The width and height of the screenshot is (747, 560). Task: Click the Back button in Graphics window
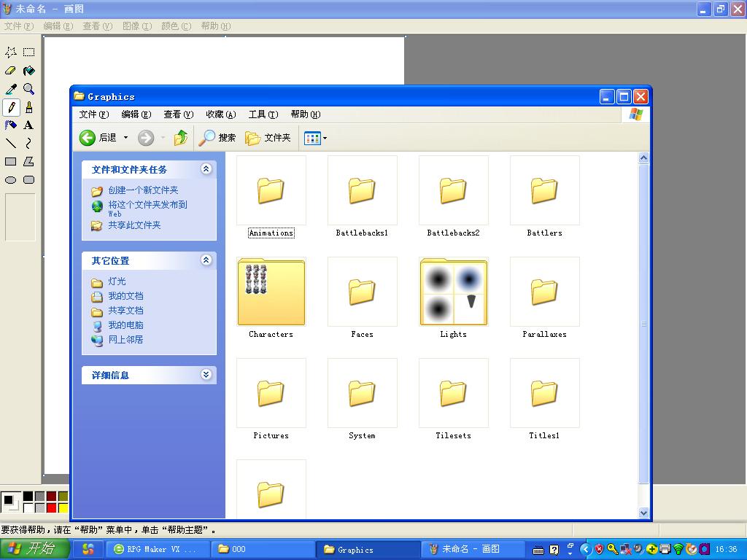[98, 138]
